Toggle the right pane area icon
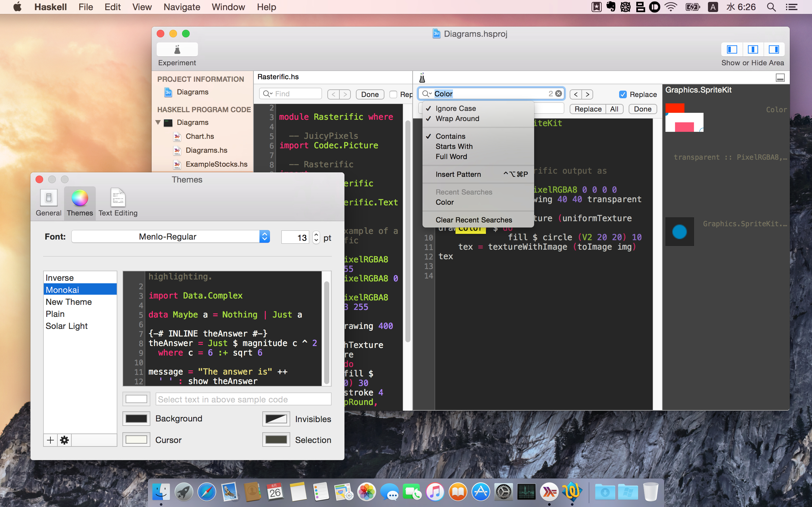Viewport: 812px width, 507px height. pyautogui.click(x=774, y=50)
